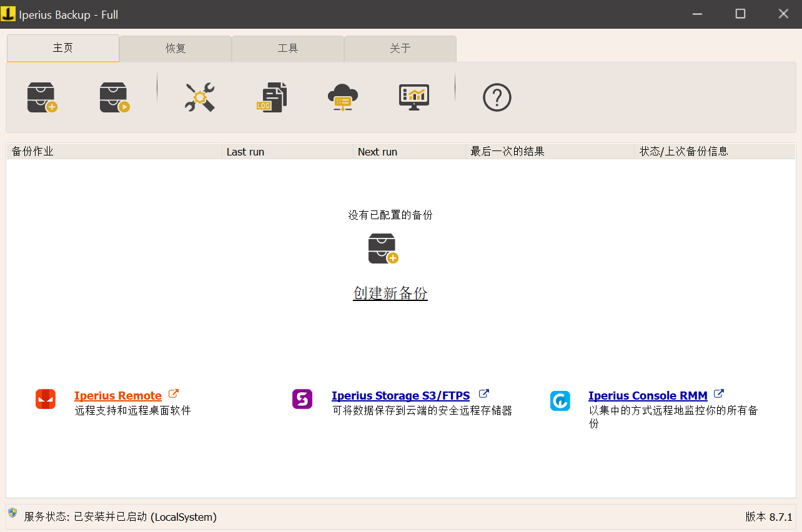Open the Iperius Storage S3/FTPS link
802x532 pixels.
(x=400, y=395)
